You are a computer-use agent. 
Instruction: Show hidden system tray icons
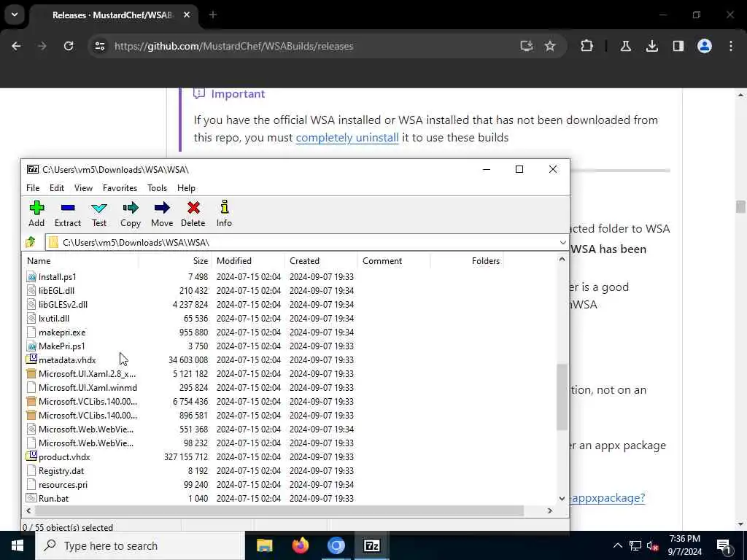[617, 545]
